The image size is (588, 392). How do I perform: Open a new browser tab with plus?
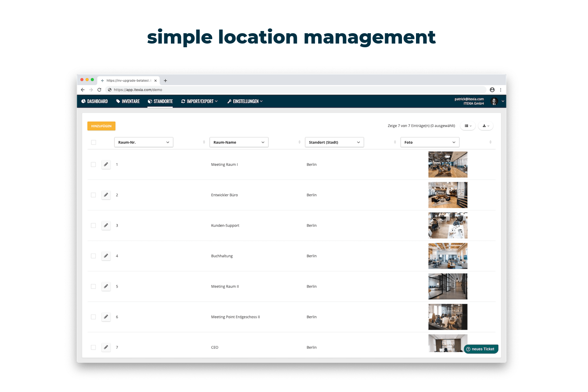click(165, 80)
